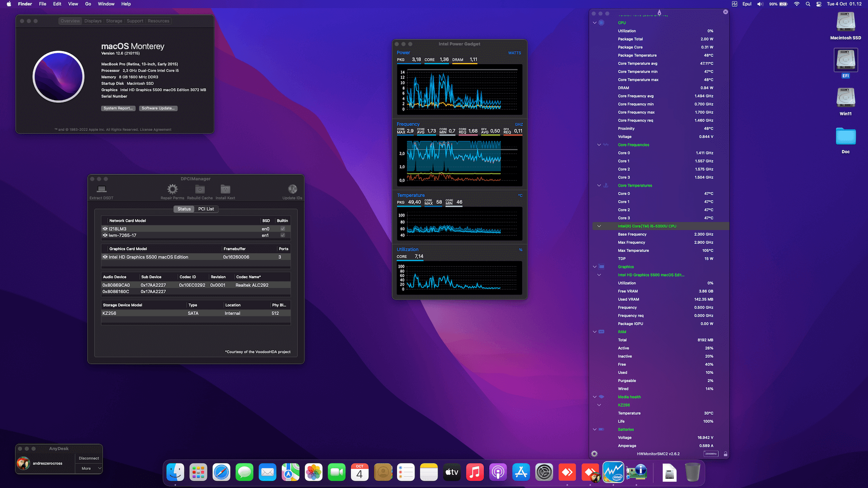Open AnyDesk icon in Dock
This screenshot has width=868, height=488.
[567, 473]
